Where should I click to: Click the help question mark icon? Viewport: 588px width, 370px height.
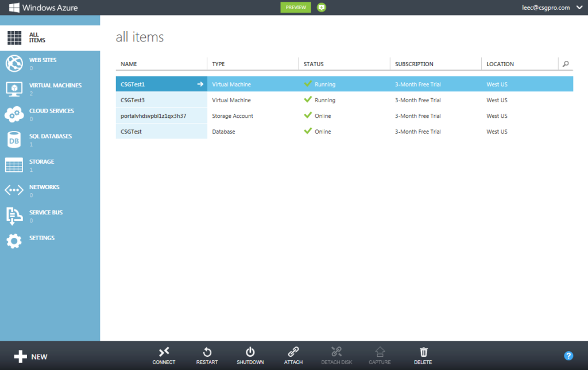568,356
